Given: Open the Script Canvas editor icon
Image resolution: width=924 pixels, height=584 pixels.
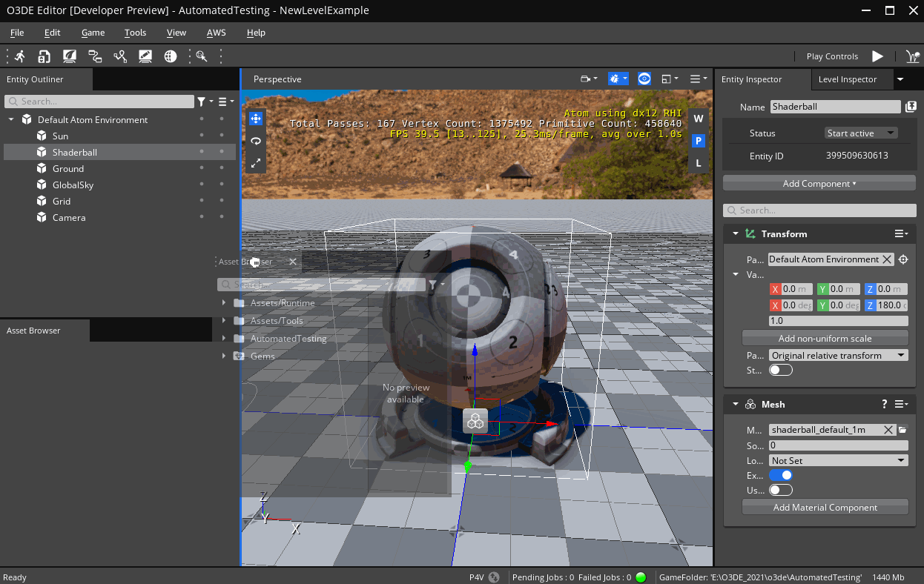Looking at the screenshot, I should pyautogui.click(x=95, y=56).
